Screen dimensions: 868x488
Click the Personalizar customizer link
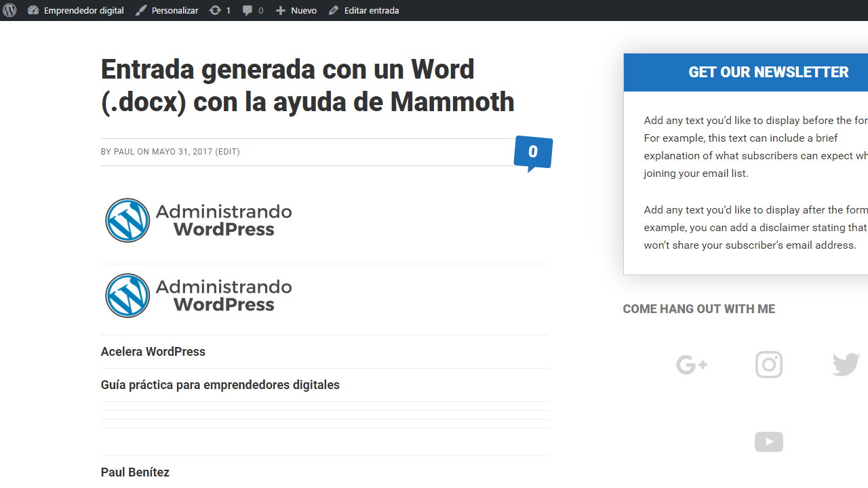166,10
